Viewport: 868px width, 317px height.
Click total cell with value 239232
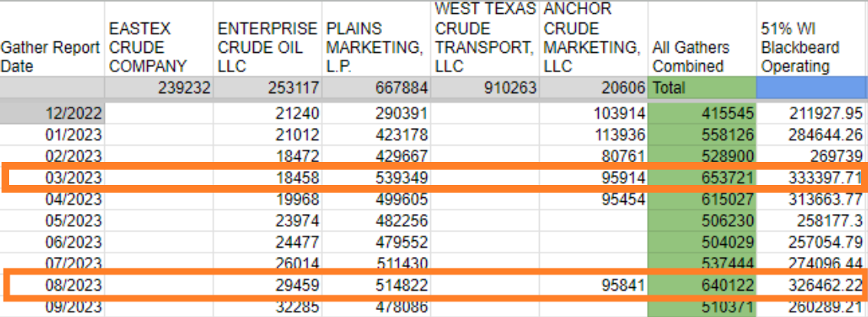coord(159,88)
